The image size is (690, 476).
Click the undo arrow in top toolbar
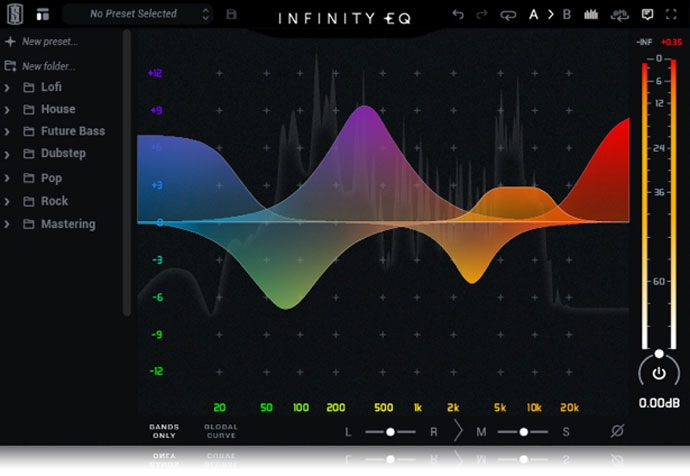point(458,15)
